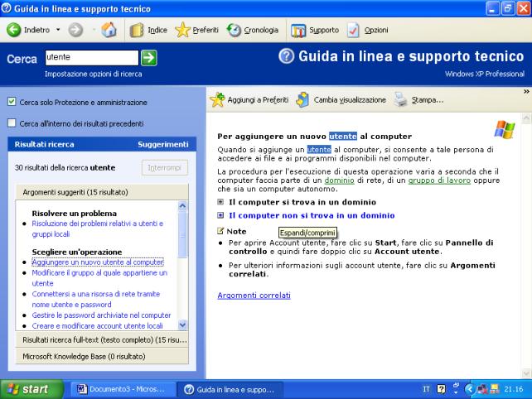Click Aggiungi a Preferiti star icon
Viewport: 532px width, 399px height.
pyautogui.click(x=217, y=99)
